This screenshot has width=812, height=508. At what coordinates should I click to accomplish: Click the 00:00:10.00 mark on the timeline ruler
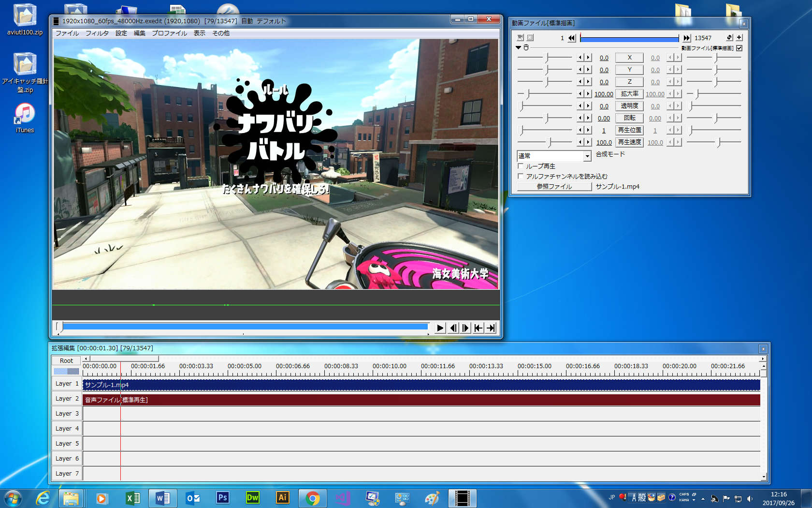tap(390, 366)
